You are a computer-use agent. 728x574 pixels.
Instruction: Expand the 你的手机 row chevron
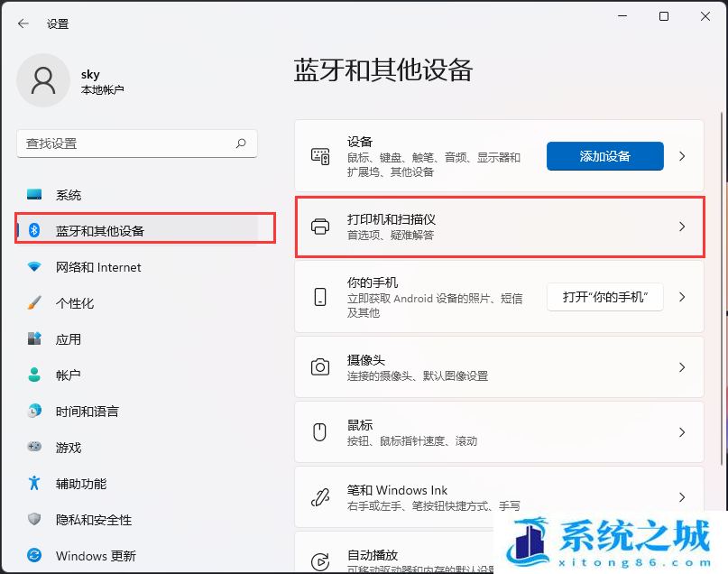[682, 297]
